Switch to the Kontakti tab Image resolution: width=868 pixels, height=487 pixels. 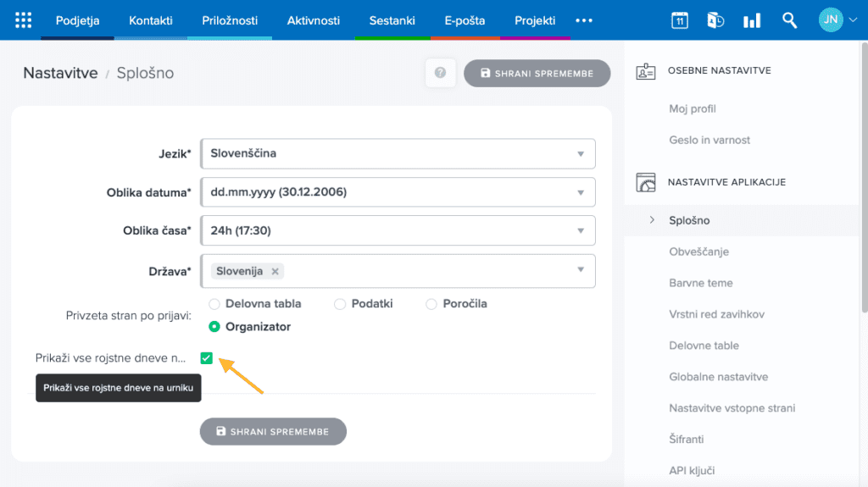(151, 20)
